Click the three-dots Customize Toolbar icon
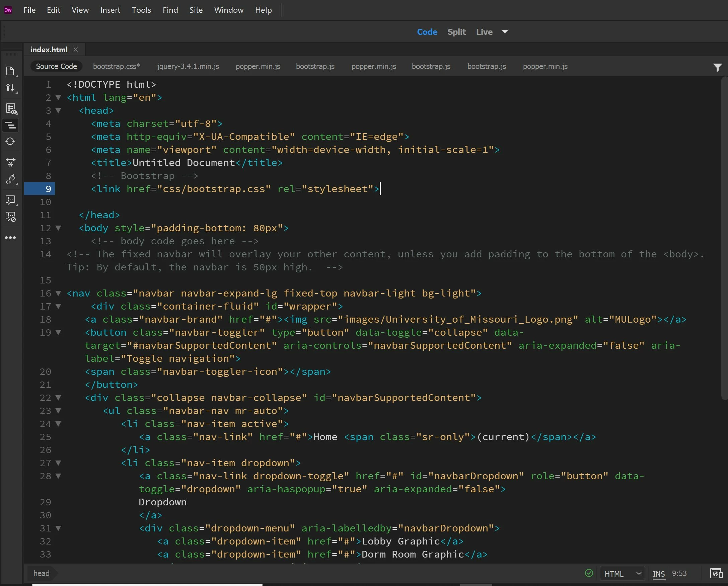Viewport: 728px width, 586px height. [x=10, y=238]
